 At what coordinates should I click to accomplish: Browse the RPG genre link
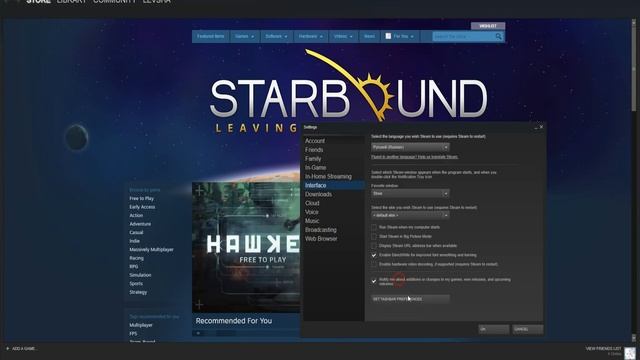134,267
